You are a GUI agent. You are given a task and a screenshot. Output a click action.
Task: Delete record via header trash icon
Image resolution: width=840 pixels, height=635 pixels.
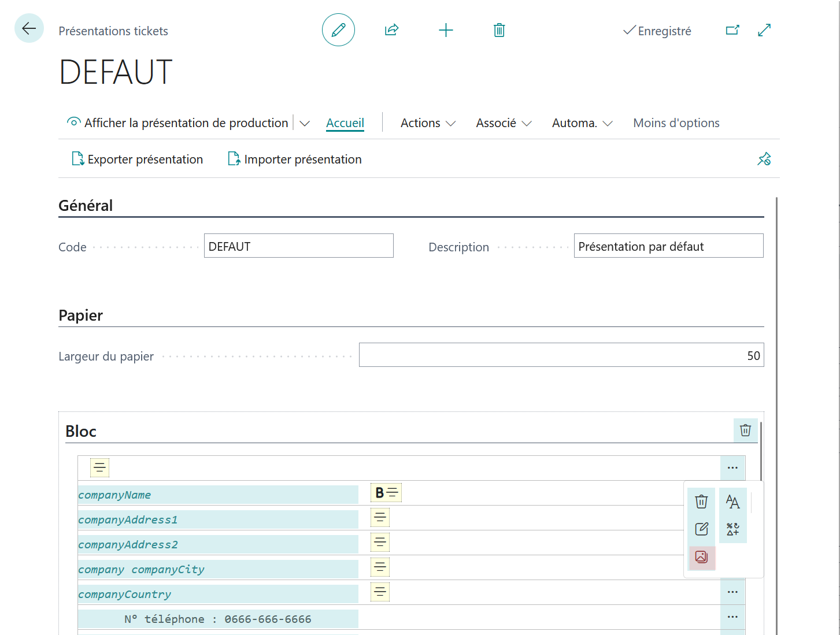coord(499,30)
